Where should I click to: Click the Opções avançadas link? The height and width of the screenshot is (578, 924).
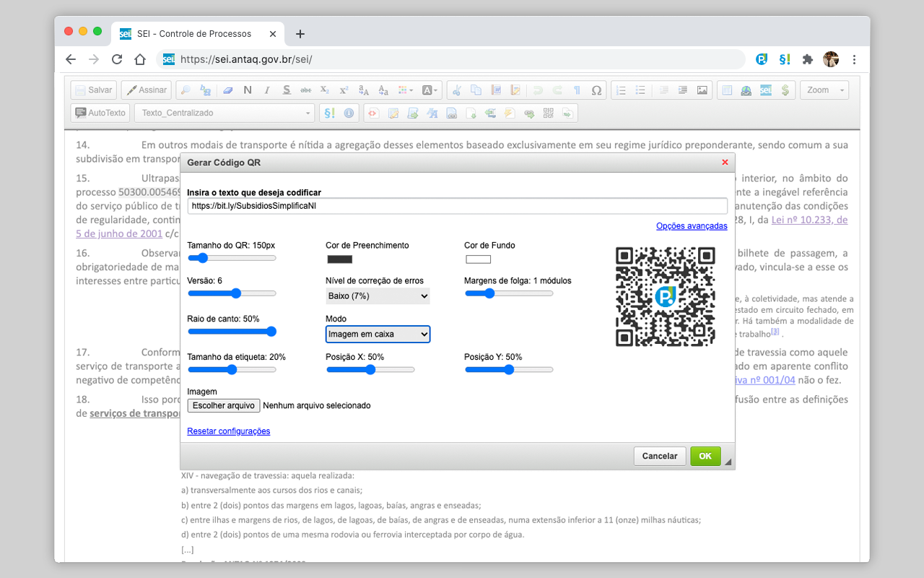pyautogui.click(x=692, y=226)
